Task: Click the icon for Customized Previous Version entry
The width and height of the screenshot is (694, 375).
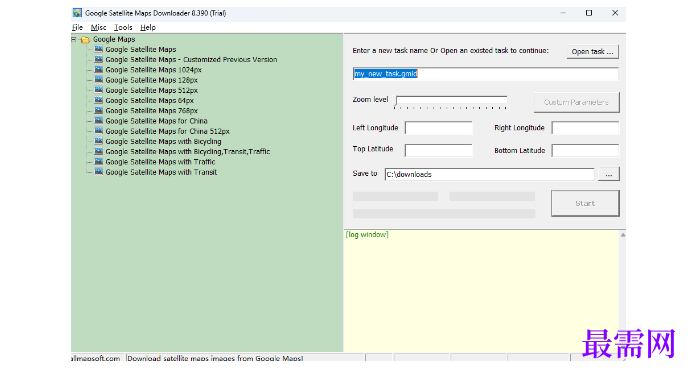Action: pos(98,59)
